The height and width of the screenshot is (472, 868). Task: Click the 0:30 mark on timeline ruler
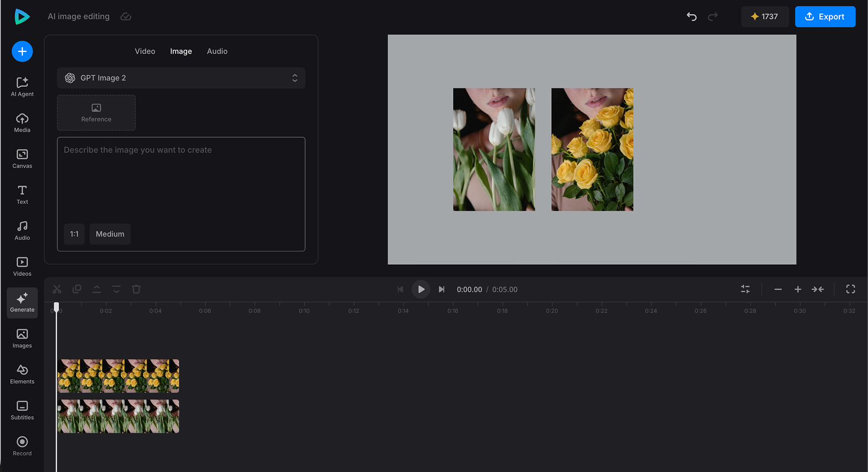point(800,311)
